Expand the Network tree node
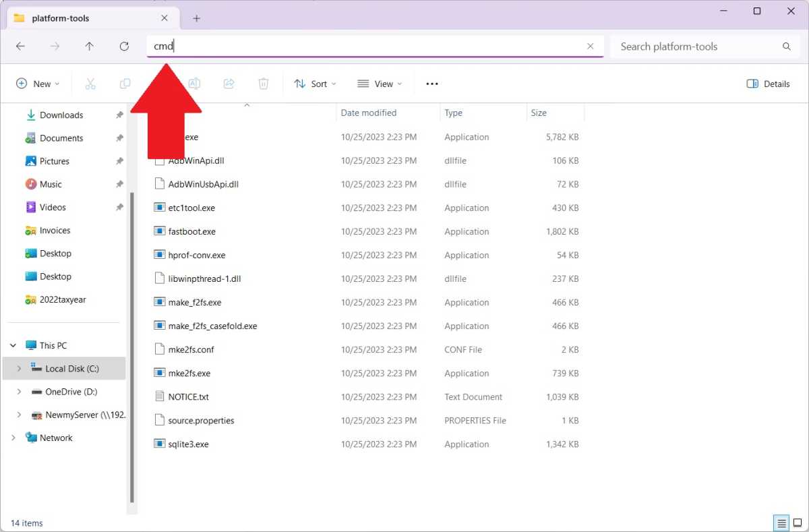The height and width of the screenshot is (532, 809). 13,438
